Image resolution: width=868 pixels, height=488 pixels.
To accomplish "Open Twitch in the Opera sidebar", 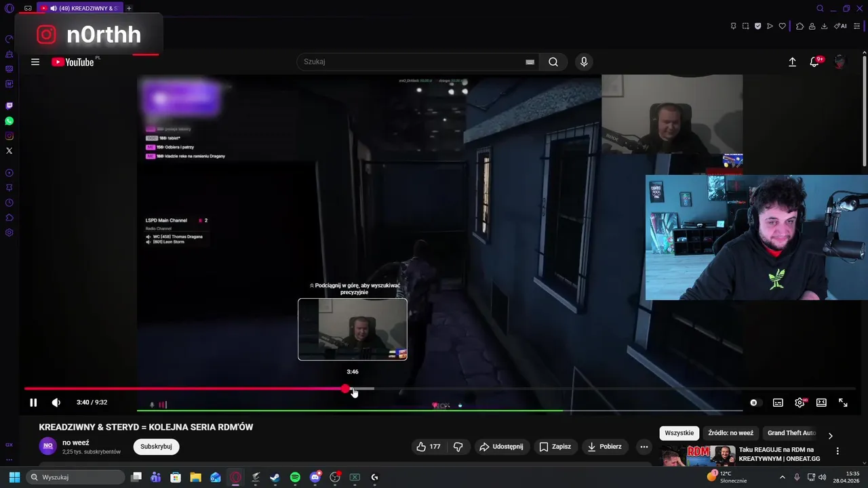I will pyautogui.click(x=9, y=106).
